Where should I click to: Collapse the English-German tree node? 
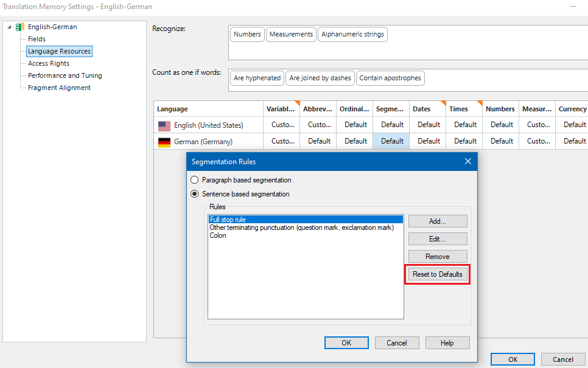pos(9,27)
